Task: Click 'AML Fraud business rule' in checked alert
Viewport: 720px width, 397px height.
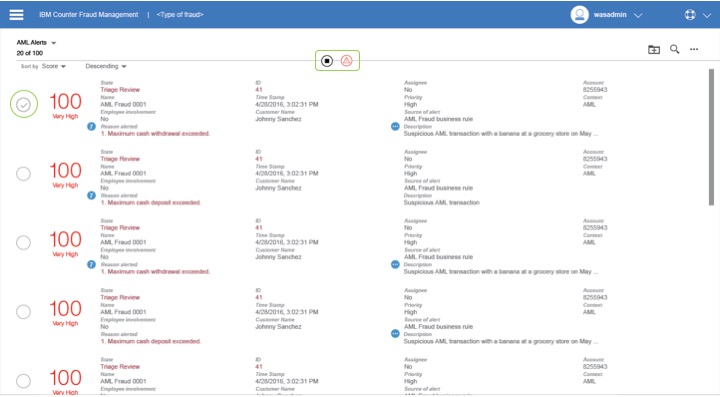Action: coord(438,119)
